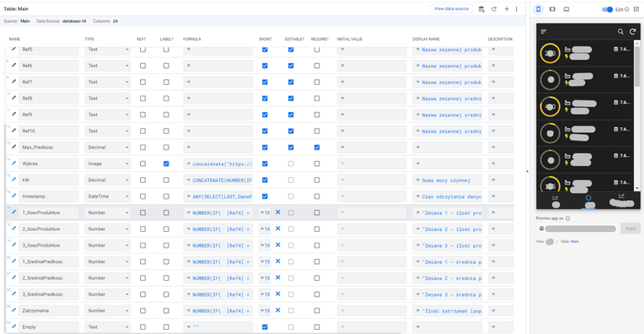The height and width of the screenshot is (334, 644).
Task: Check the Label checkbox for kW
Action: 166,179
